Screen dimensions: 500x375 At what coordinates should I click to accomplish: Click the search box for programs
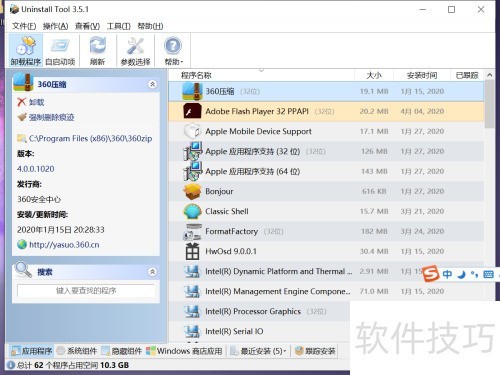click(x=86, y=291)
